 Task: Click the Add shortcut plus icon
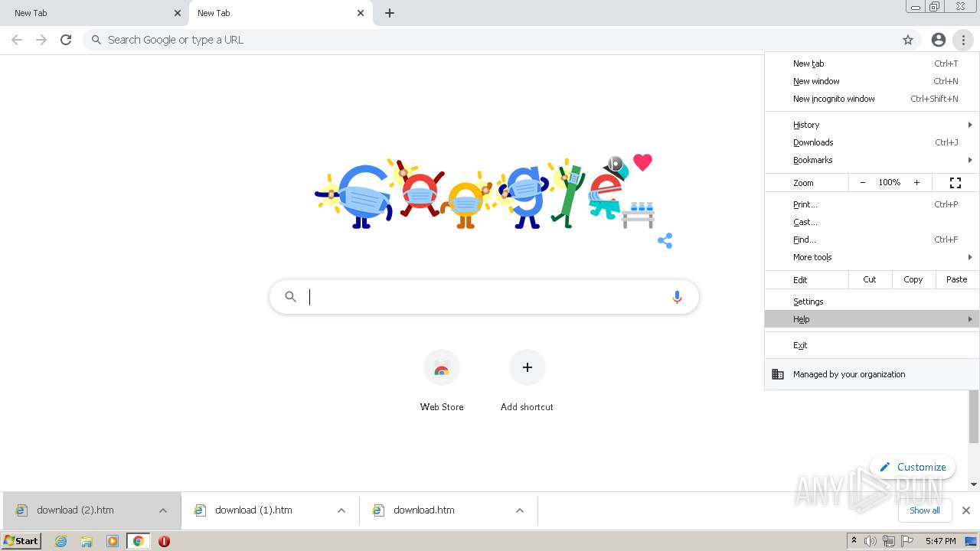tap(528, 368)
